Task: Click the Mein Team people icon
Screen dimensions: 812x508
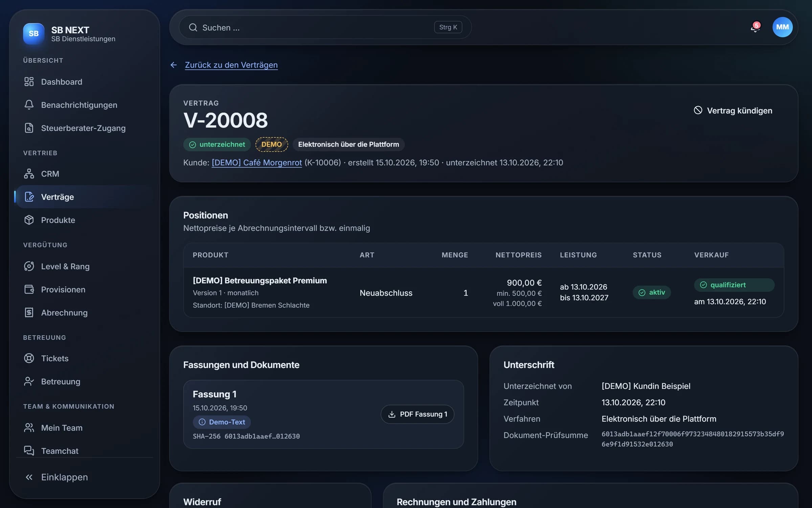Action: point(29,428)
